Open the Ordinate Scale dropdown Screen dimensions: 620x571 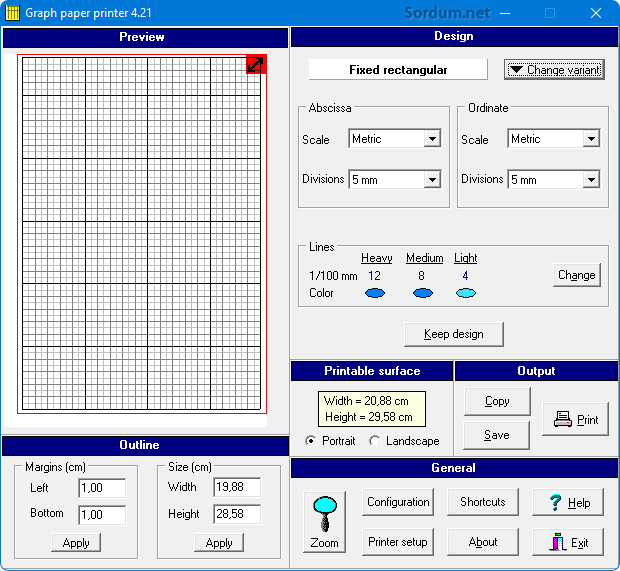point(591,139)
